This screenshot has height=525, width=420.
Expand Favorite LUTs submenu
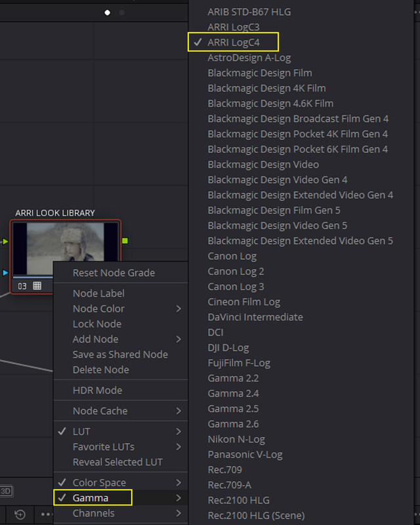[x=121, y=447]
